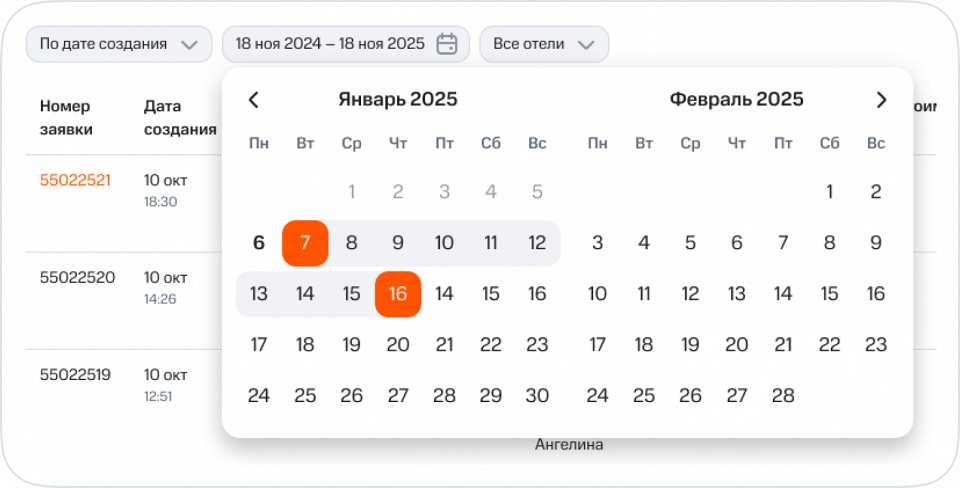Click creation time 12:51 of request 55022519

[158, 397]
